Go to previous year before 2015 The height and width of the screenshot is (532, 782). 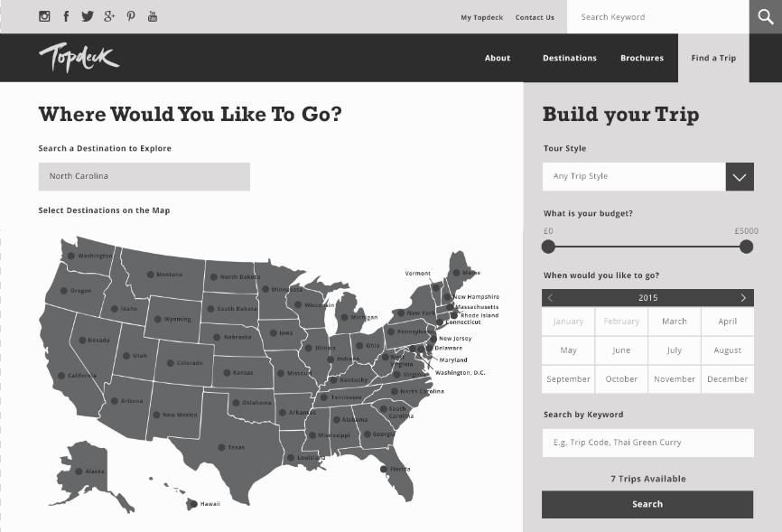[551, 297]
